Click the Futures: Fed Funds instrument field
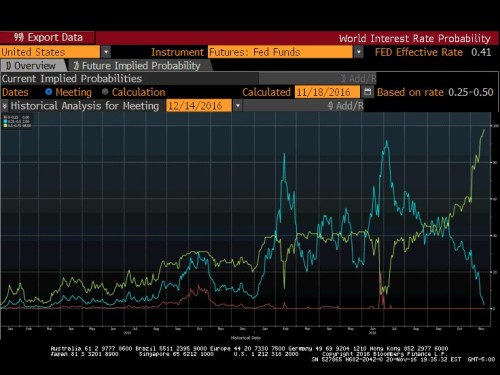The image size is (500, 375). (x=280, y=52)
